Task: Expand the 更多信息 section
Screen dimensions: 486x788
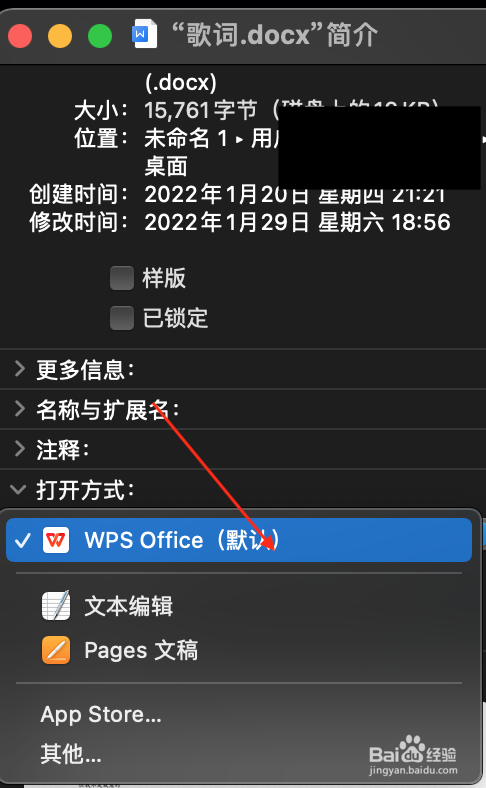Action: pyautogui.click(x=20, y=369)
